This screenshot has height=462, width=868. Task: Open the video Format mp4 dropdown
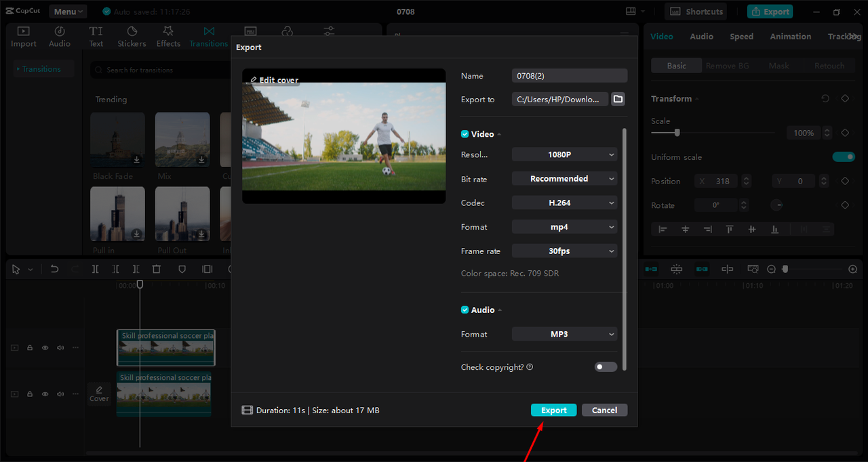[x=564, y=227]
